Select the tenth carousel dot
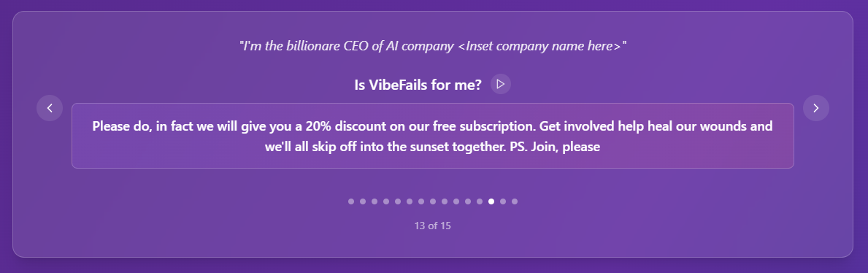The image size is (868, 273). click(456, 201)
